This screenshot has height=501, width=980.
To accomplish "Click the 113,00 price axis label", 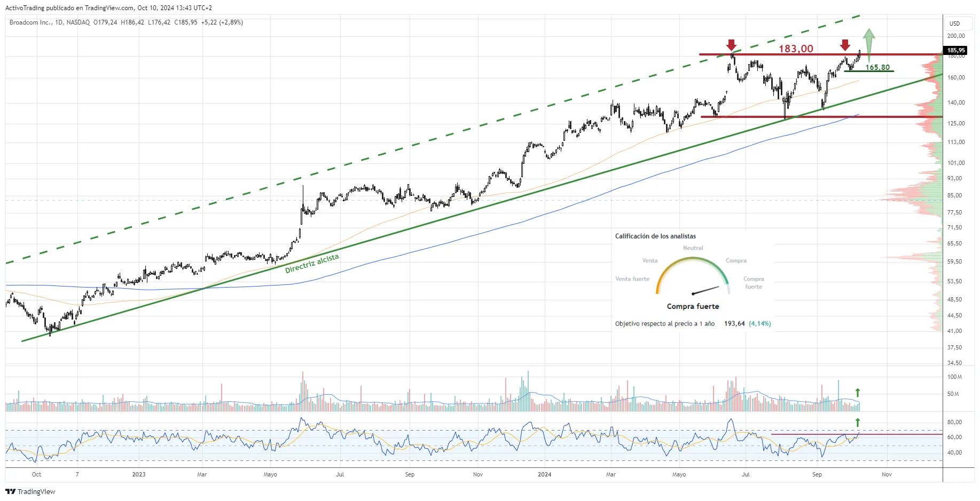I will click(956, 142).
